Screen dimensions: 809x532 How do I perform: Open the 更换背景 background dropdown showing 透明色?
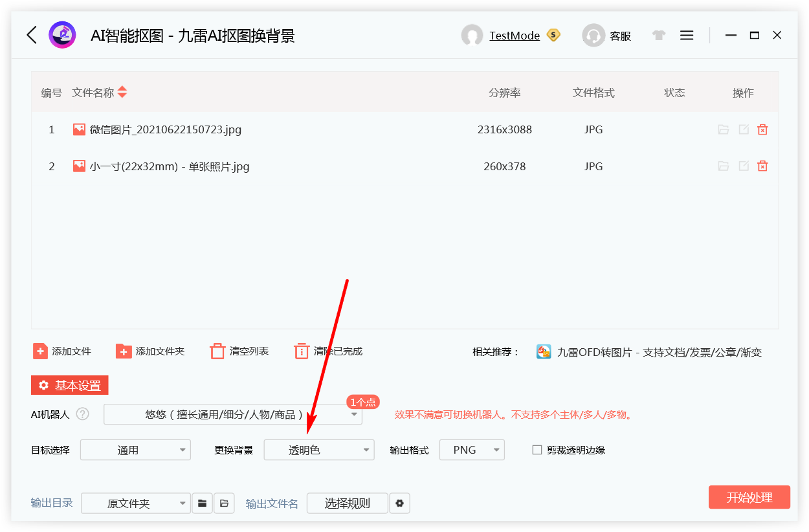click(x=318, y=449)
